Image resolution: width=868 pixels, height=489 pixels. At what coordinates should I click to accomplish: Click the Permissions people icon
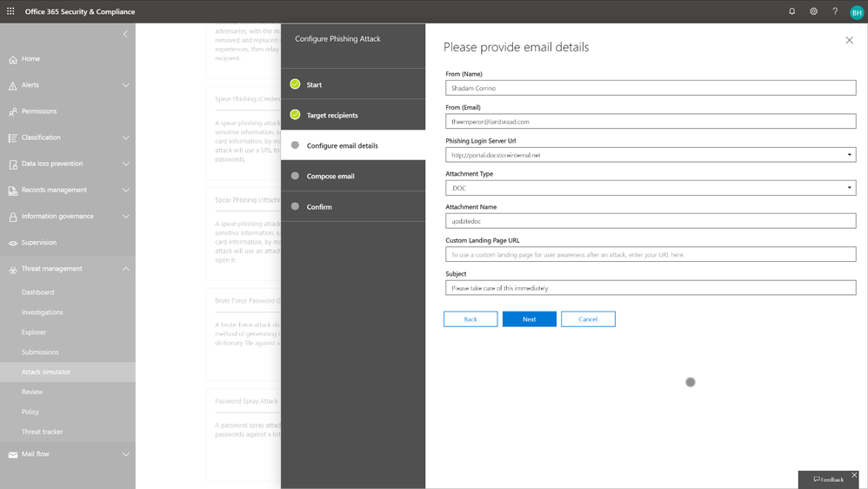(x=13, y=112)
